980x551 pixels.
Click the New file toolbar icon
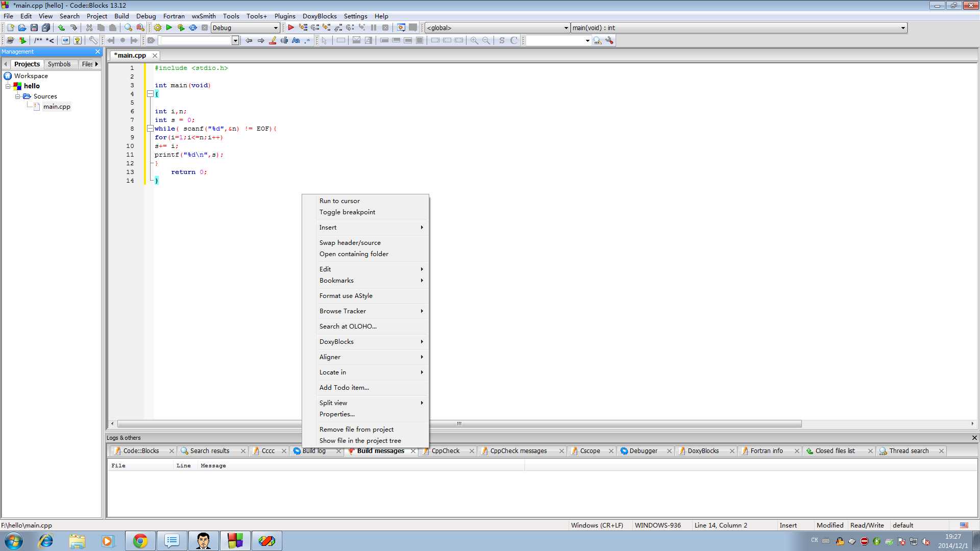point(10,28)
